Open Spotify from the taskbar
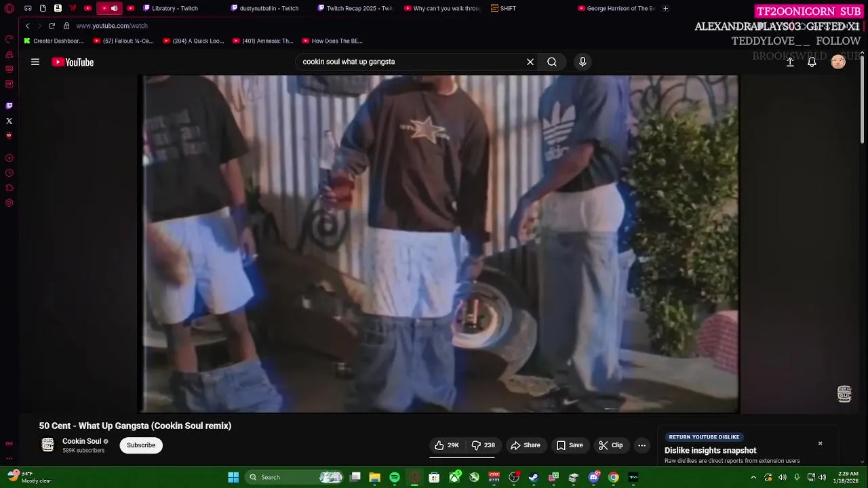 click(395, 477)
